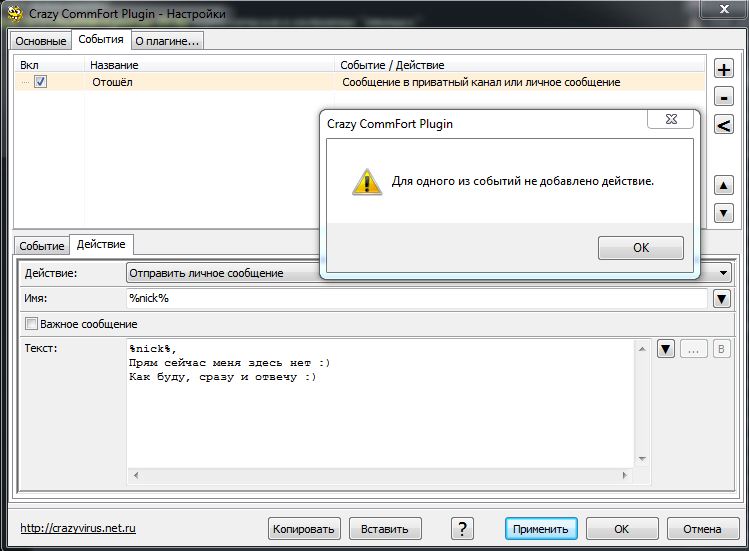This screenshot has width=749, height=551.
Task: Uncheck the Отошёл event checkbox
Action: tap(41, 82)
